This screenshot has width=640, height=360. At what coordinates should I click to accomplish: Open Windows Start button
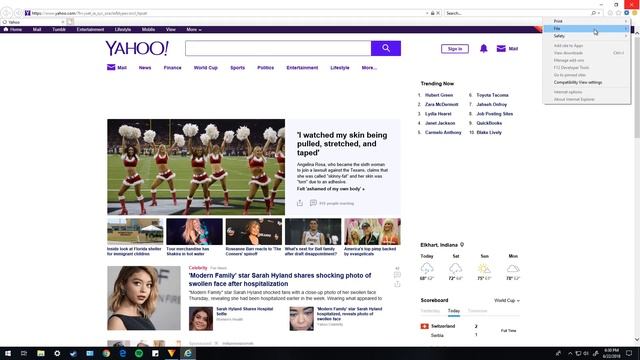(x=8, y=353)
